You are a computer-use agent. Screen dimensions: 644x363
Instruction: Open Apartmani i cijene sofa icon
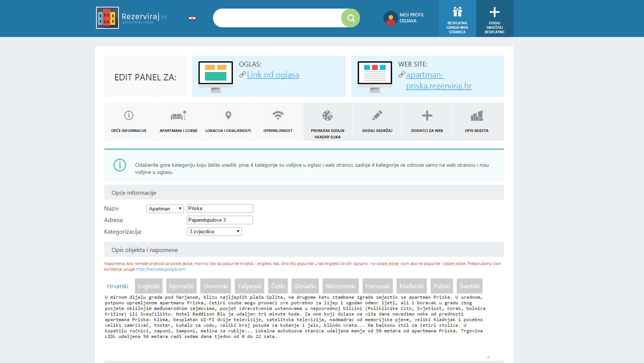pyautogui.click(x=178, y=116)
